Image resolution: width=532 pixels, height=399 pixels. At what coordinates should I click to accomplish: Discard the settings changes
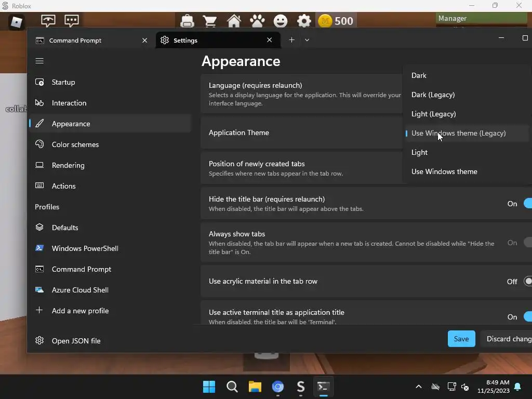click(507, 339)
